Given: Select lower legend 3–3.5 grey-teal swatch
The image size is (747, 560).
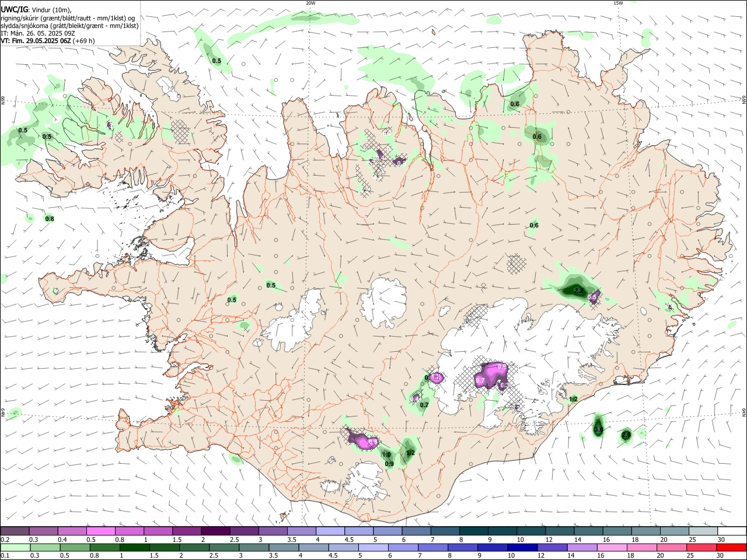Looking at the screenshot, I should 254,547.
